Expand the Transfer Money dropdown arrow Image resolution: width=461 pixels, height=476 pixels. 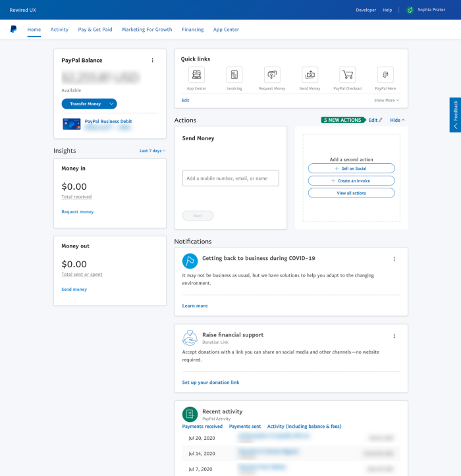point(112,104)
